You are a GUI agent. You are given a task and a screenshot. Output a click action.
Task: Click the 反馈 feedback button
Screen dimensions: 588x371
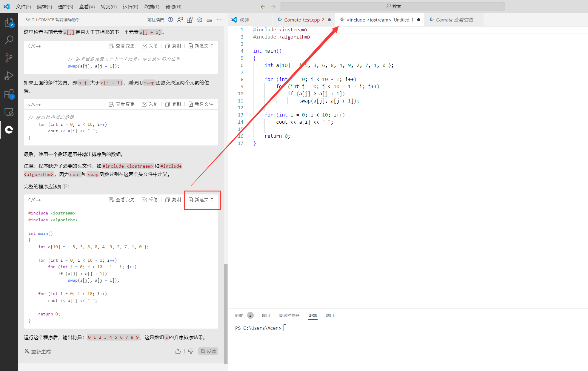(208, 351)
